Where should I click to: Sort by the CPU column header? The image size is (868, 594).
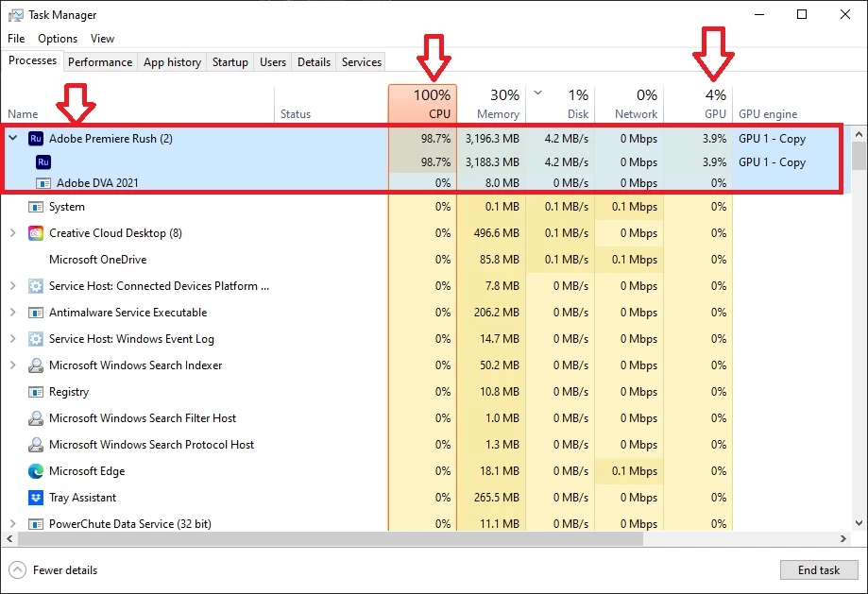coord(422,104)
